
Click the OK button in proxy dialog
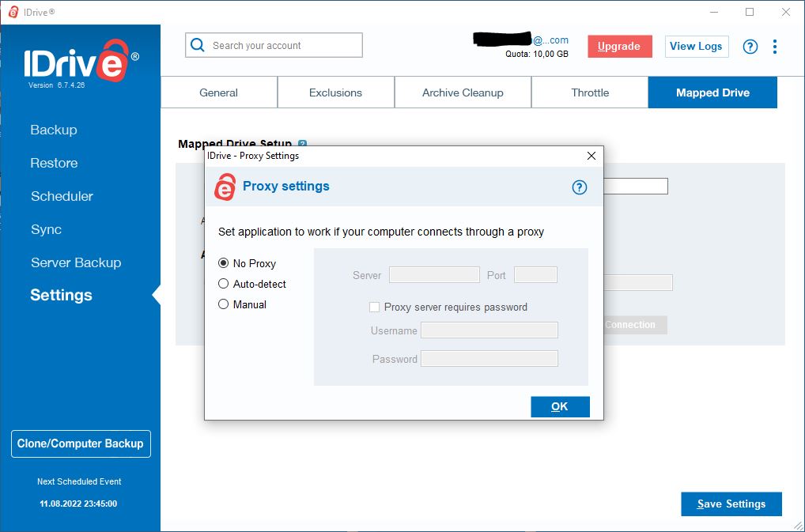[560, 407]
